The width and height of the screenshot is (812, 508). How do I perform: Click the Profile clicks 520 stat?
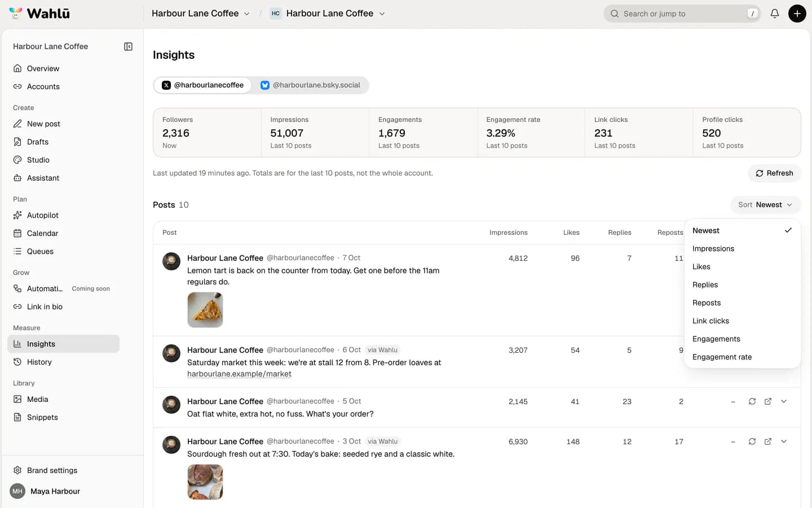pos(747,133)
